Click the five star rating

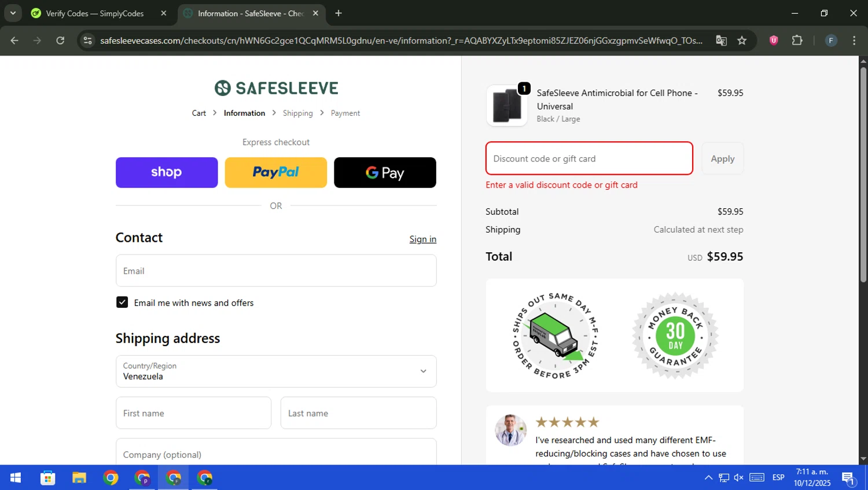tap(567, 422)
